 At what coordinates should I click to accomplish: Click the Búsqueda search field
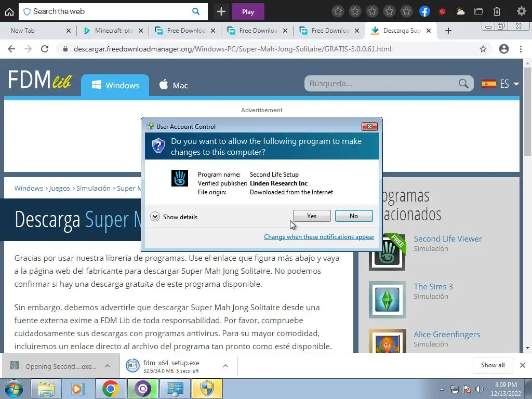coord(382,84)
